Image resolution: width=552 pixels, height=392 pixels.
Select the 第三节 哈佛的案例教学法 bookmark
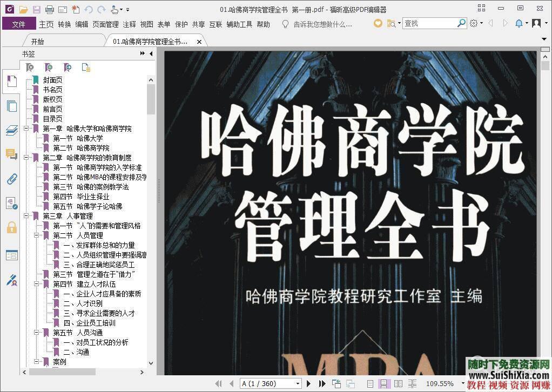pyautogui.click(x=91, y=187)
